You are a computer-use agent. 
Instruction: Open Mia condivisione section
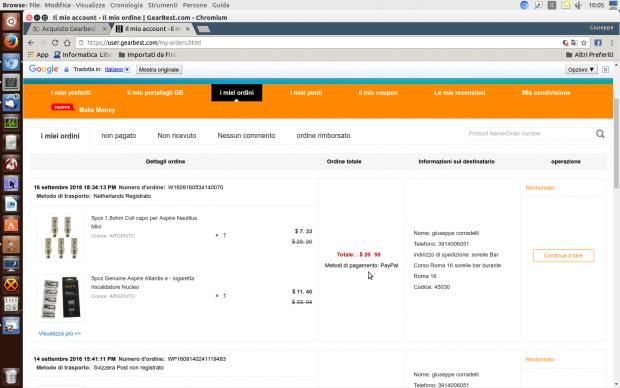[546, 93]
